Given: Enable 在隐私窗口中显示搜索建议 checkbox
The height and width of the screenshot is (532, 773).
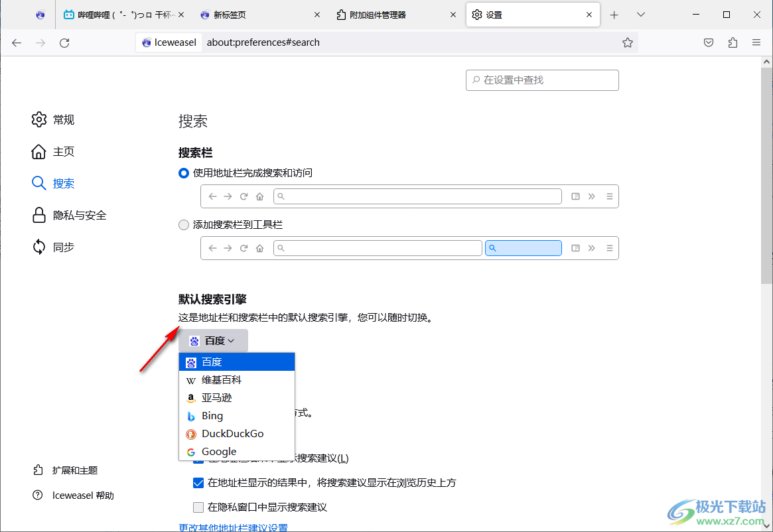Looking at the screenshot, I should (198, 507).
